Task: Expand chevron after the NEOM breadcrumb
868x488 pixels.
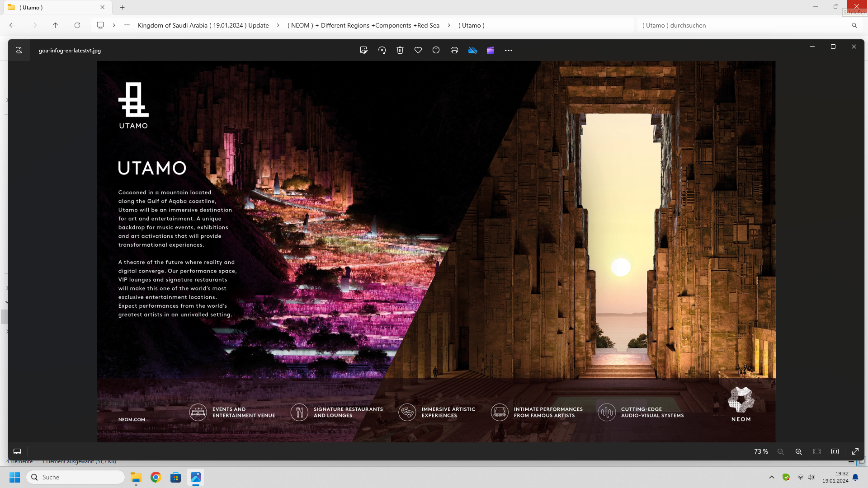Action: [449, 25]
